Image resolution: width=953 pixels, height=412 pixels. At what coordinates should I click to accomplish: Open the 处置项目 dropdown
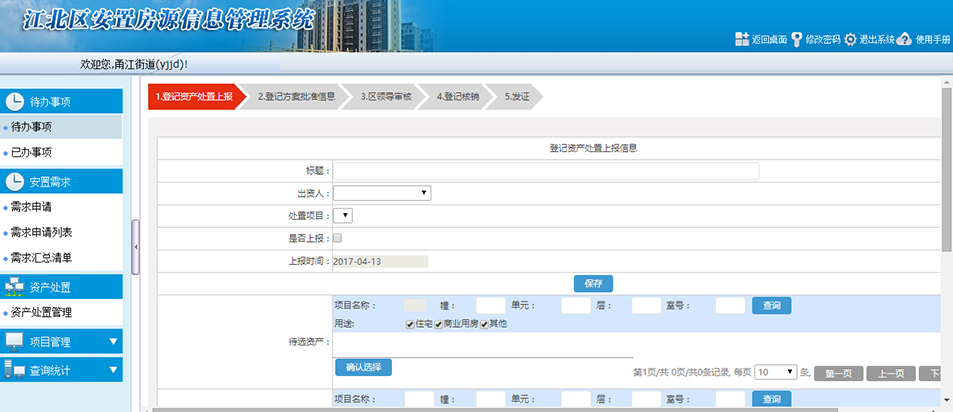click(342, 215)
